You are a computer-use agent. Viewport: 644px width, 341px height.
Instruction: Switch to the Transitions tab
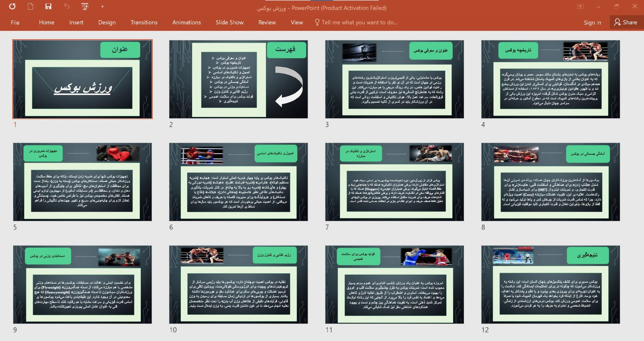coord(144,22)
